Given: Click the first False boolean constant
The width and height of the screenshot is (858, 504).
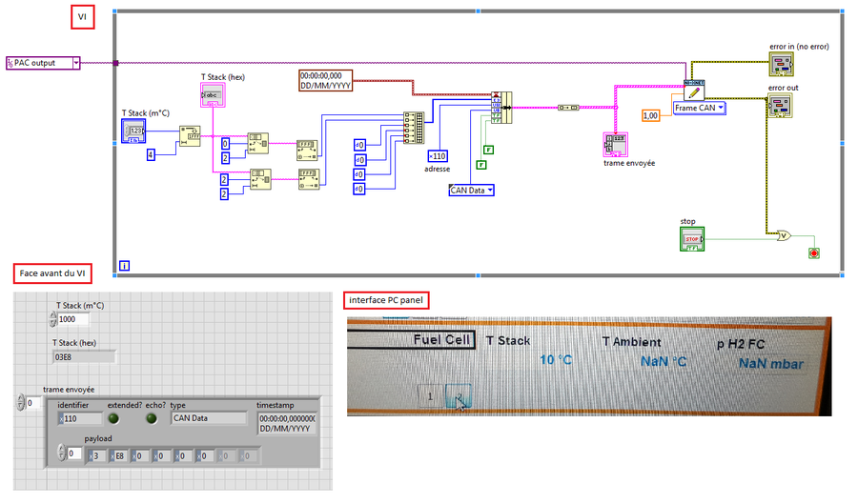Looking at the screenshot, I should coord(489,150).
